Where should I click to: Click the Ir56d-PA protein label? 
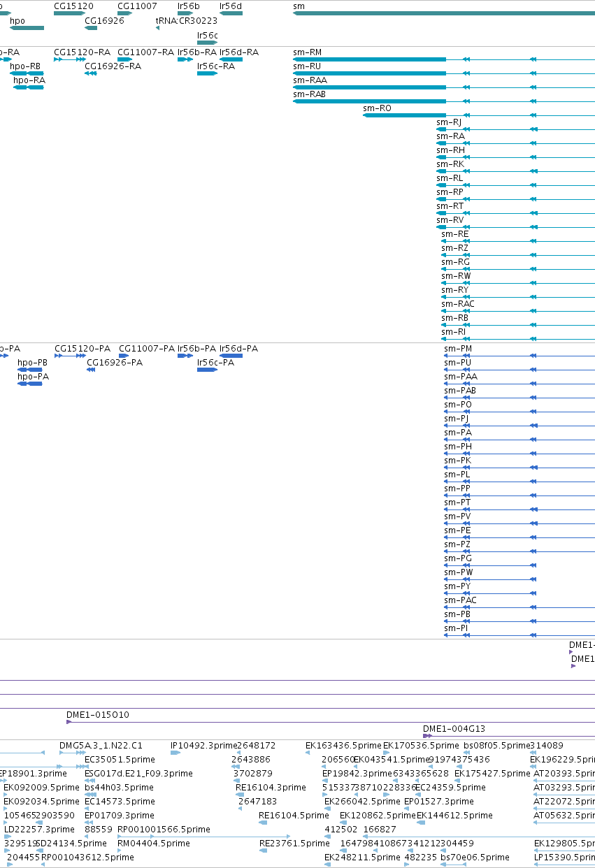coord(238,349)
